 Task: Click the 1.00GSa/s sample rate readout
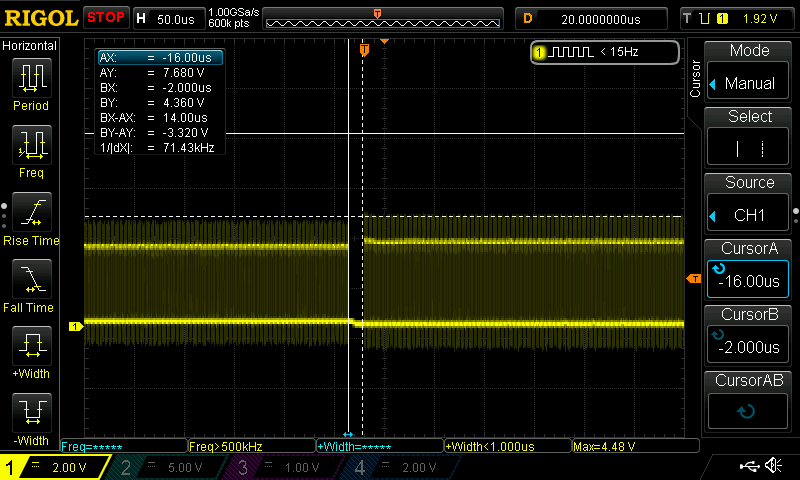pyautogui.click(x=234, y=12)
